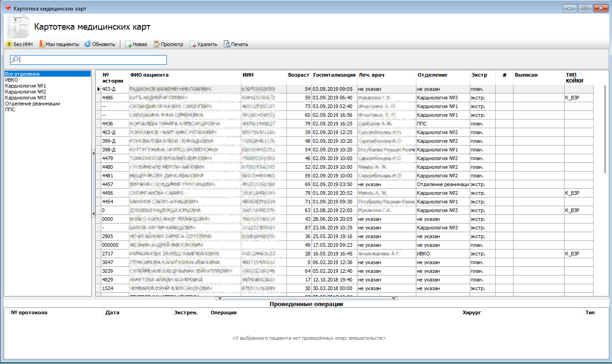Select row with history number 4456
This screenshot has height=364, width=612.
pos(344,193)
